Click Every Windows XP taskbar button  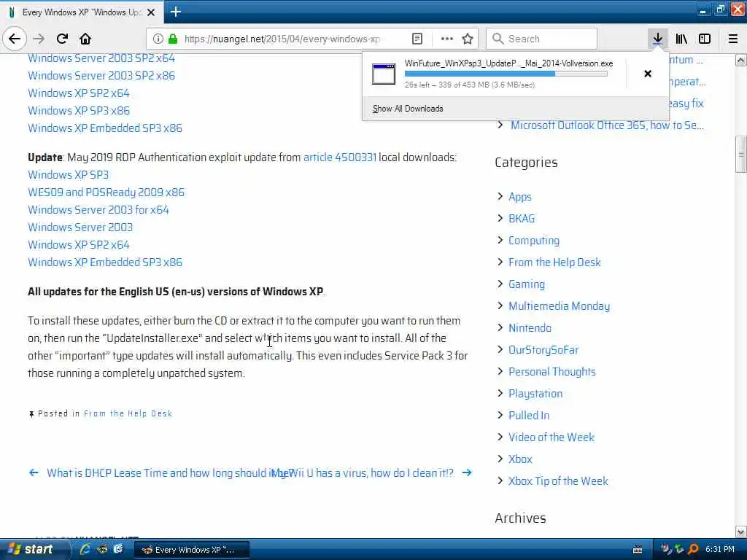click(x=192, y=550)
